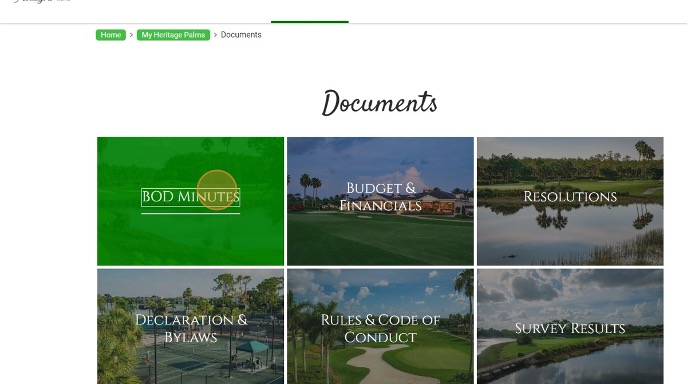This screenshot has height=384, width=688.
Task: Open the Rules & Code of Conduct title
Action: (x=380, y=328)
